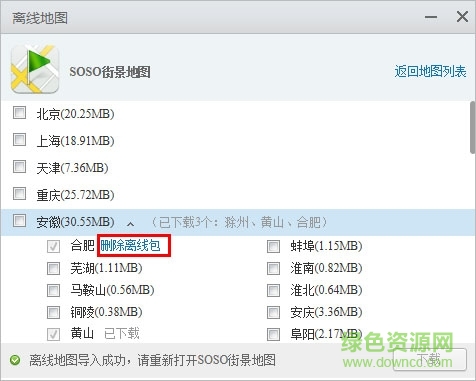Image resolution: width=476 pixels, height=381 pixels.
Task: Tick the 马鞍山(0.56MB) checkbox
Action: point(53,290)
